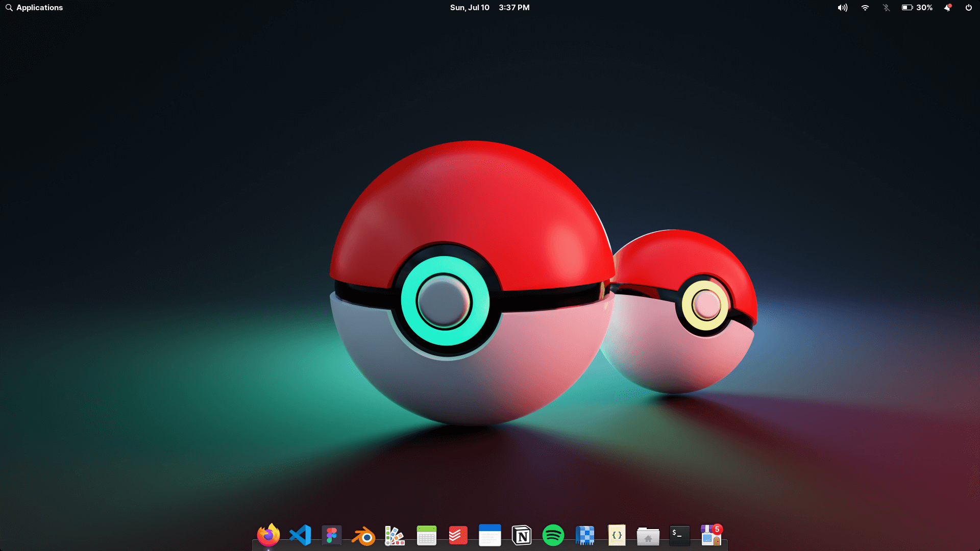
Task: Open the blue-header notes app icon
Action: click(489, 536)
